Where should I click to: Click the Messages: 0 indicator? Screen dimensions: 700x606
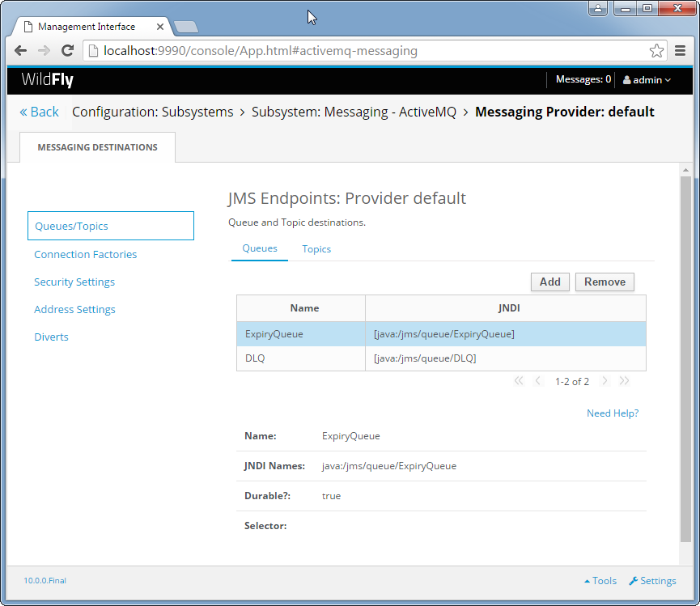583,79
